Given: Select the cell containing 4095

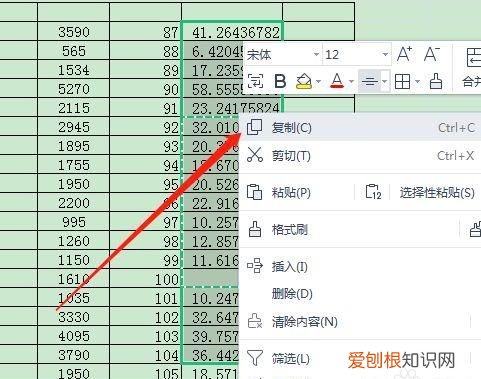Looking at the screenshot, I should (x=74, y=336).
